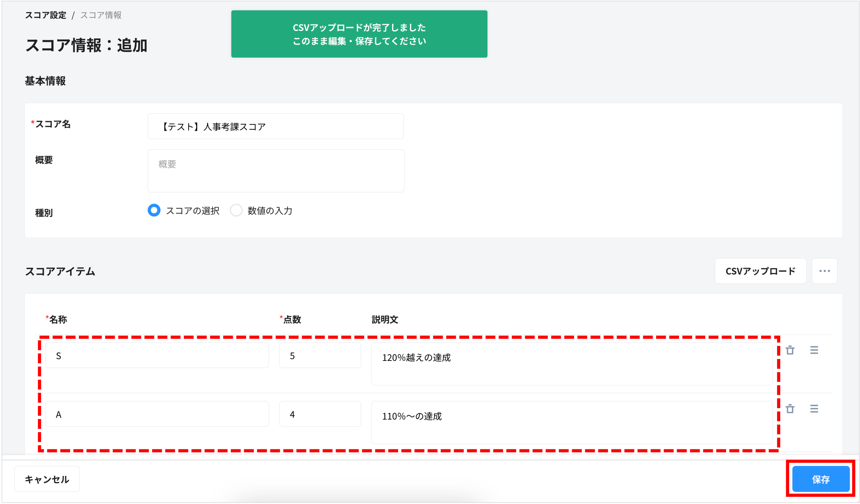The height and width of the screenshot is (504, 860).
Task: Open the more options (...) menu
Action: coord(825,271)
